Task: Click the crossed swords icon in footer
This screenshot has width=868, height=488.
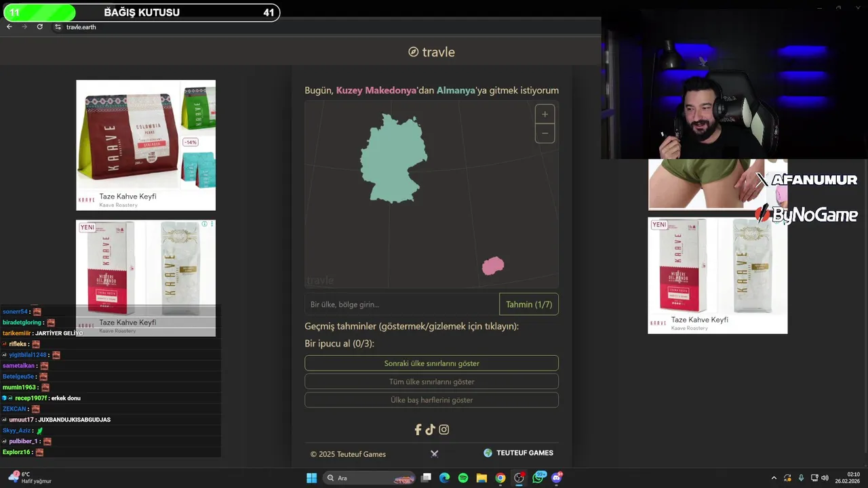Action: point(435,453)
